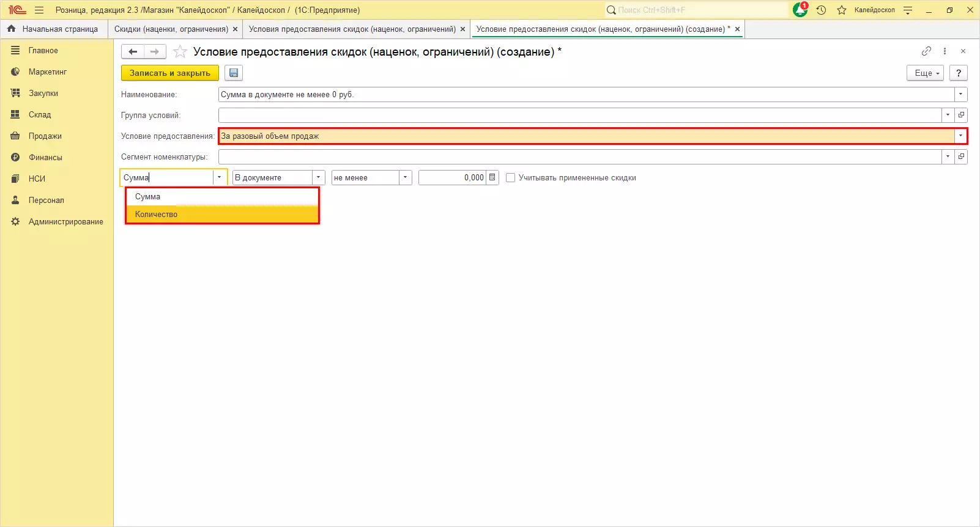Open selection form for Сегмент номенклатуры
Viewport: 980px width, 527px height.
click(961, 157)
